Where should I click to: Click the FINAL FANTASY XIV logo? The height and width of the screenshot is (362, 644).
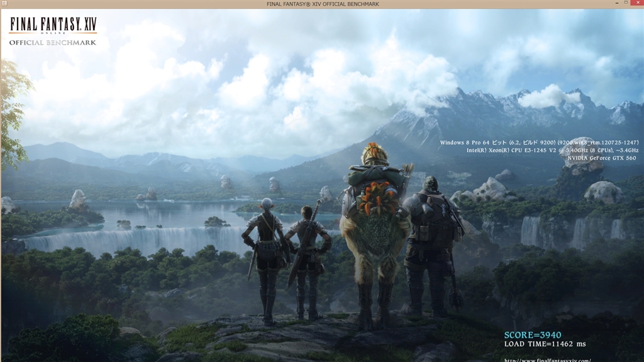click(53, 25)
